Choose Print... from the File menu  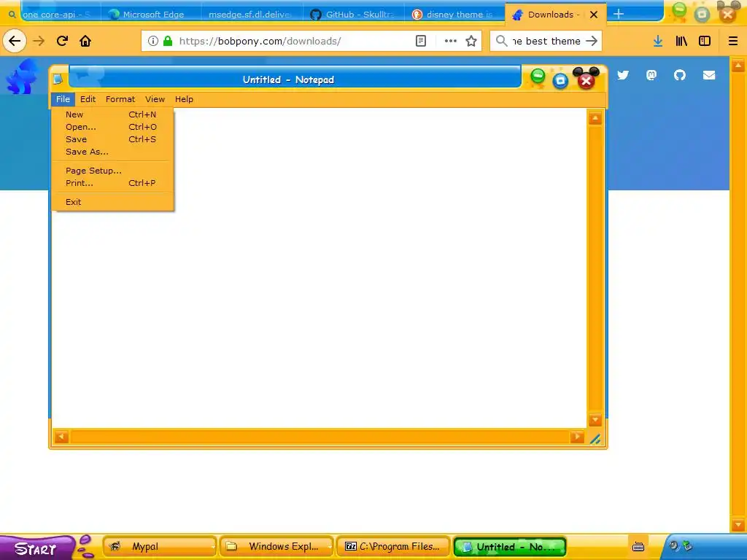coord(112,183)
